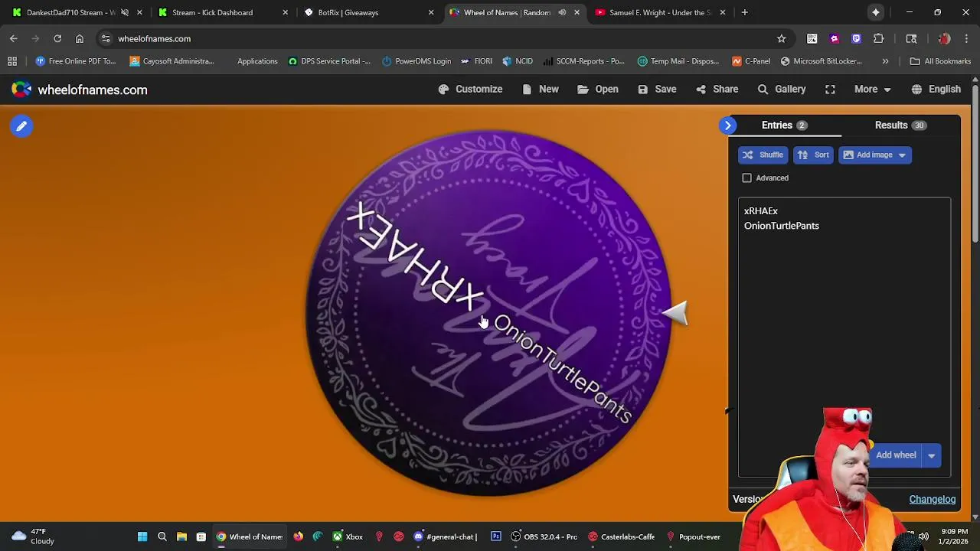Sort the entries alphabetically
Screen dimensions: 980x551
tap(813, 155)
